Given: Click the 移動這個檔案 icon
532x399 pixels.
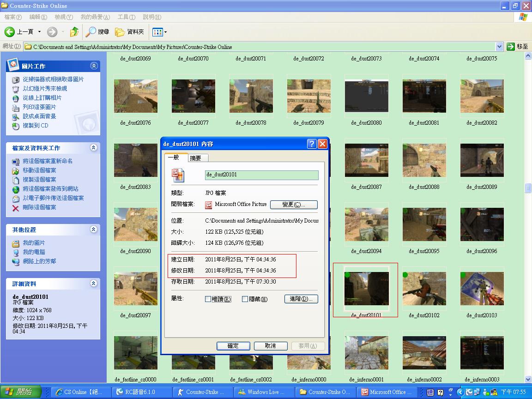Looking at the screenshot, I should tap(16, 171).
